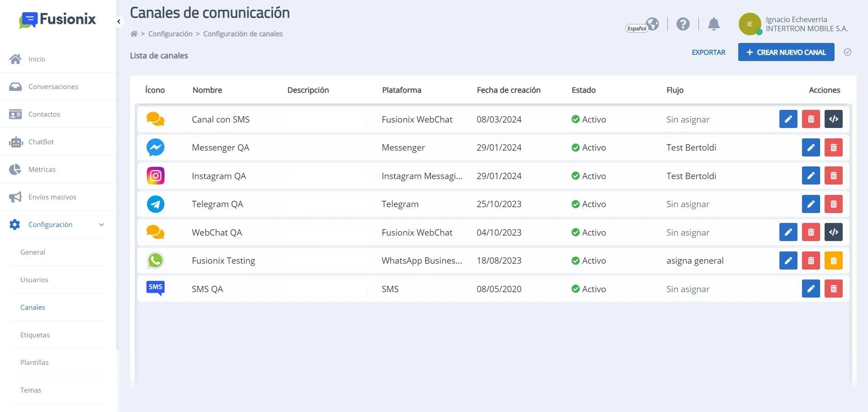Viewport: 868px width, 412px height.
Task: Delete the WebChat QA channel
Action: coord(811,232)
